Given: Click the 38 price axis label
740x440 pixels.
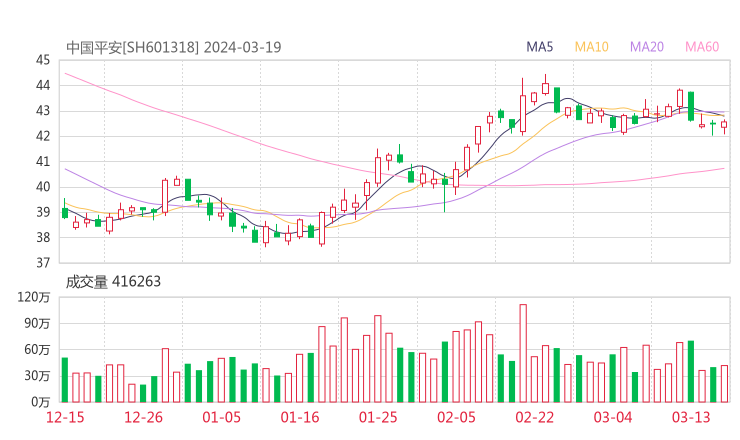Looking at the screenshot, I should pos(43,237).
